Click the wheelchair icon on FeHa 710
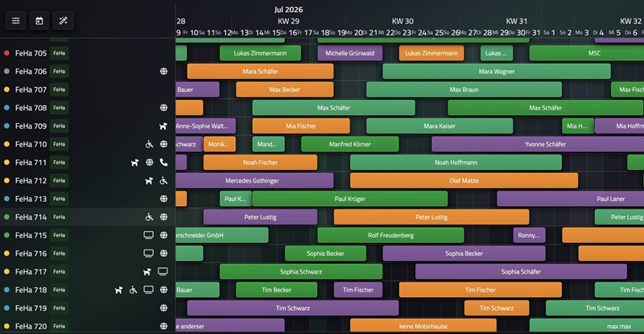This screenshot has height=334, width=644. (x=149, y=145)
